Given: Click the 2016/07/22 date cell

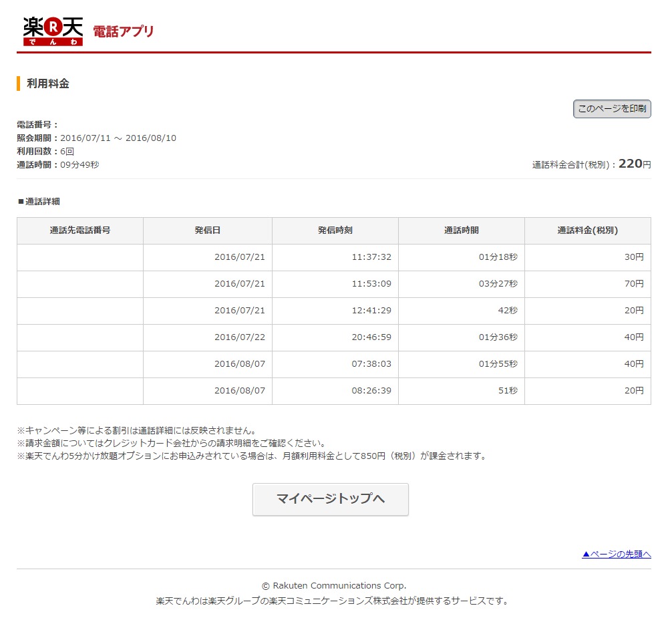Looking at the screenshot, I should (x=240, y=337).
